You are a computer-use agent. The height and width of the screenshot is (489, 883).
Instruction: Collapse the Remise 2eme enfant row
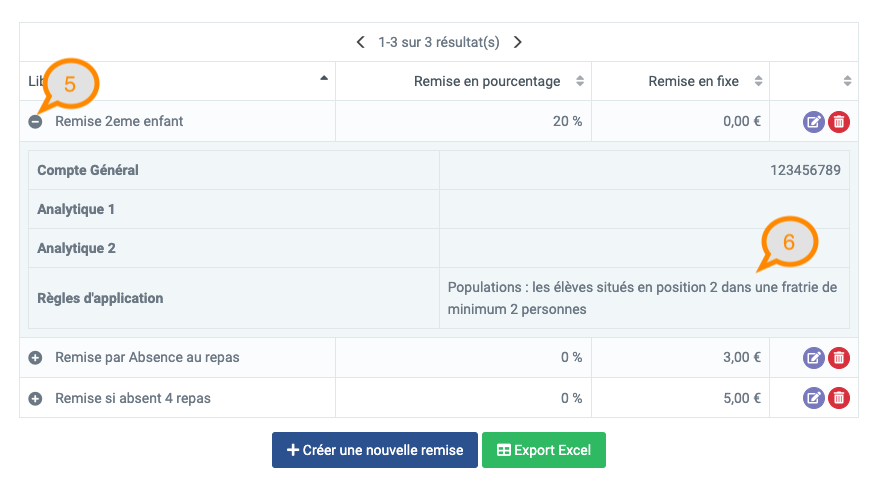[x=35, y=122]
